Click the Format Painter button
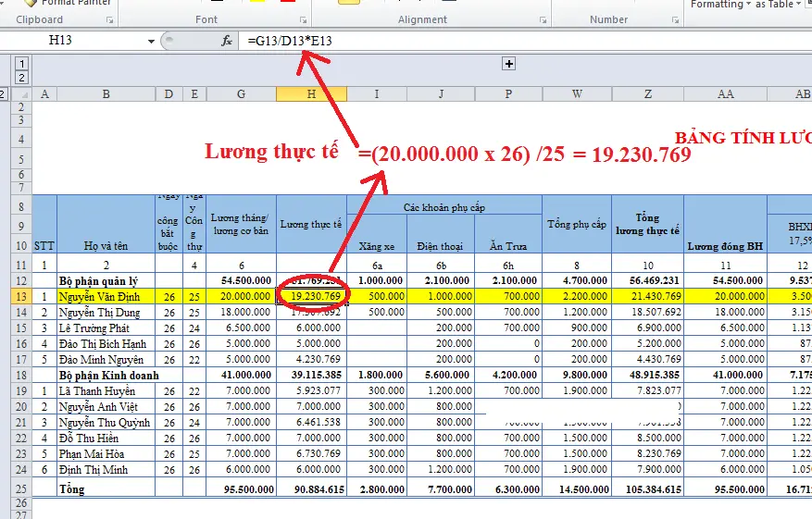Screen dimensions: 812x519 coord(69,3)
